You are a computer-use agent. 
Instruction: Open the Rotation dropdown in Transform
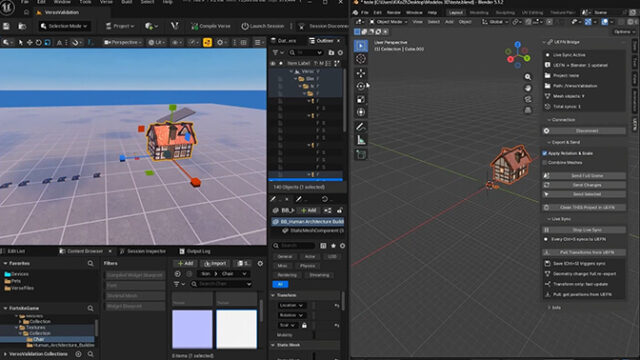tap(291, 315)
